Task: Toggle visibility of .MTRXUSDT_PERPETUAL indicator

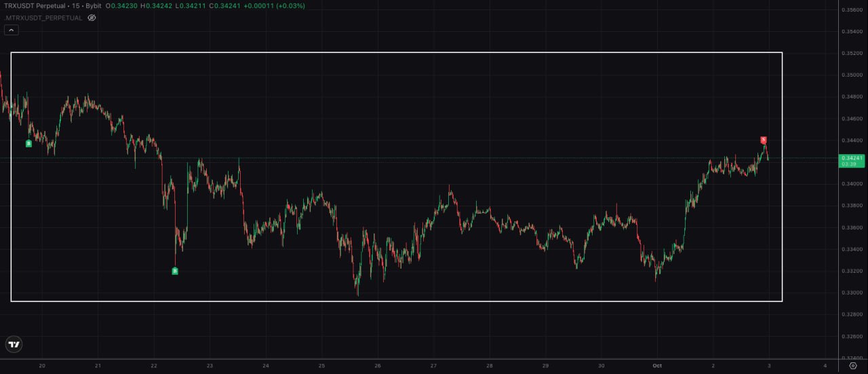Action: 92,18
